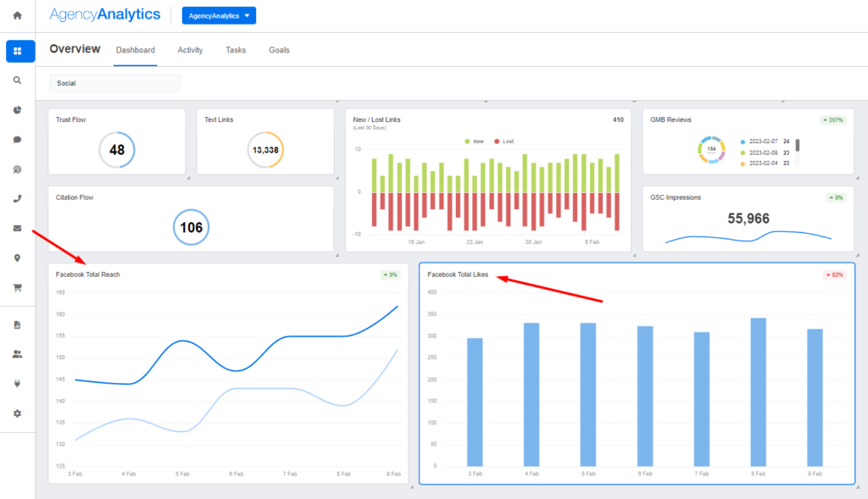Open the Goals tab

[279, 50]
